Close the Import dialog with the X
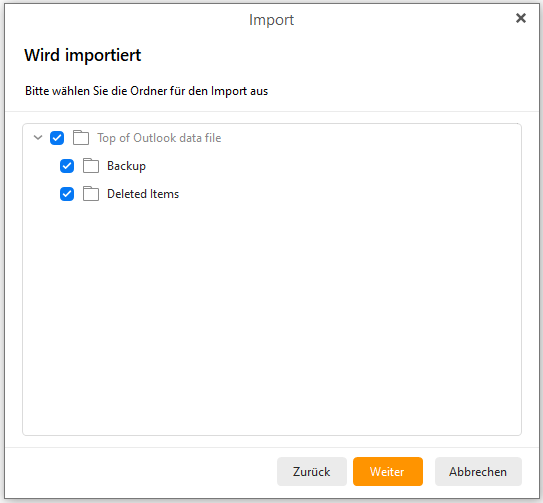This screenshot has width=543, height=503. point(520,18)
